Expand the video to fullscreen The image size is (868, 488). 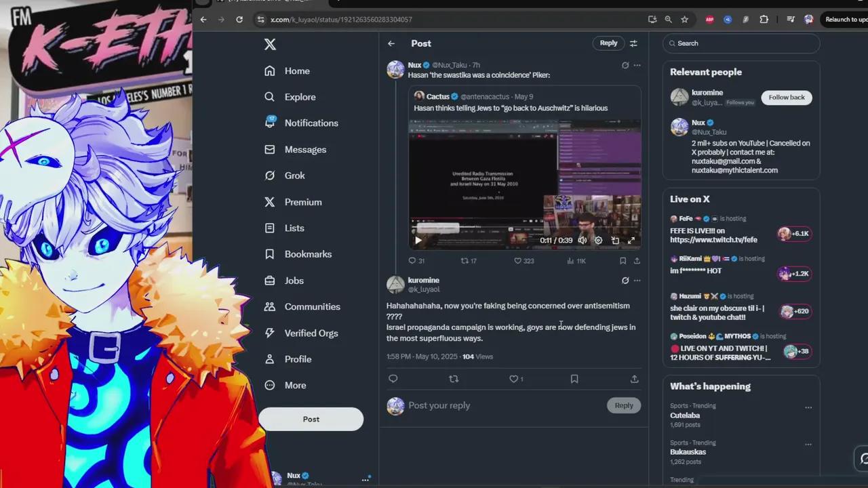click(631, 240)
